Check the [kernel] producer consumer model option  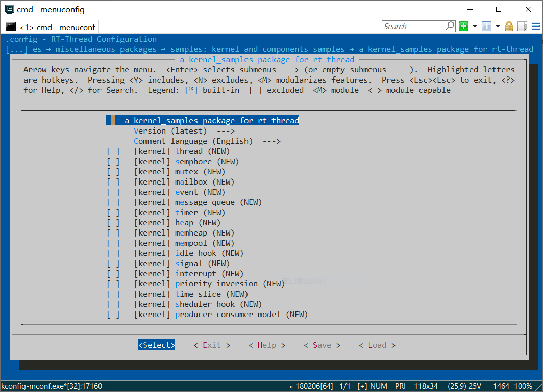coord(113,315)
